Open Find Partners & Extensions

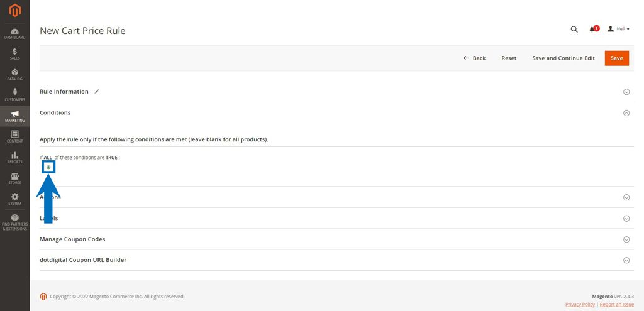(x=15, y=222)
